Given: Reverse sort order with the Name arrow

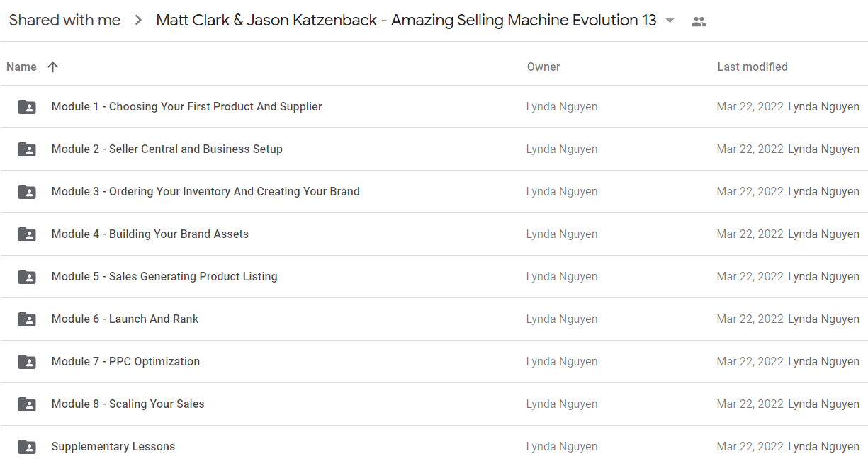Looking at the screenshot, I should coord(52,67).
